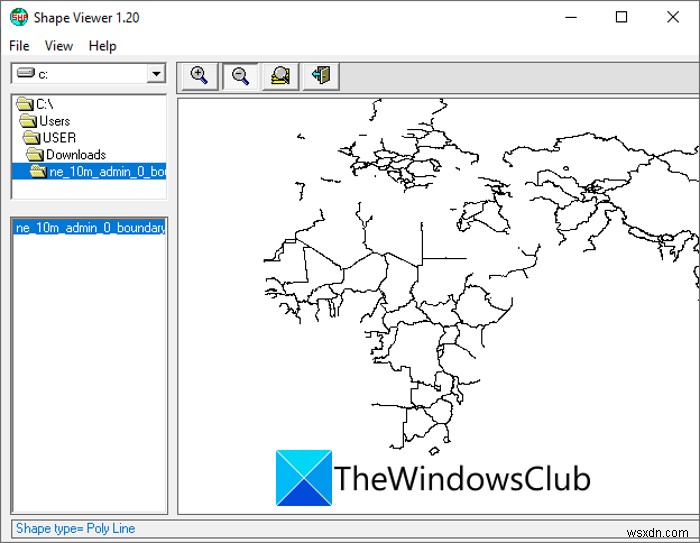Maximize the Shape Viewer window
Screen dimensions: 700x543
(621, 17)
